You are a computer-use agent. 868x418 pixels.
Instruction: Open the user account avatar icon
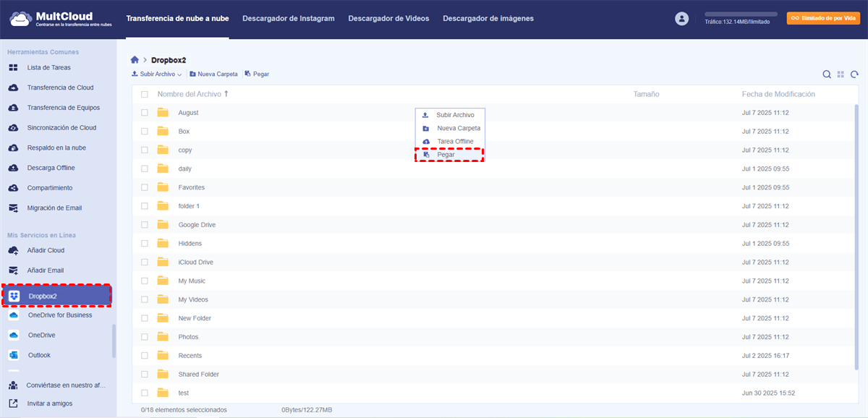[x=681, y=19]
